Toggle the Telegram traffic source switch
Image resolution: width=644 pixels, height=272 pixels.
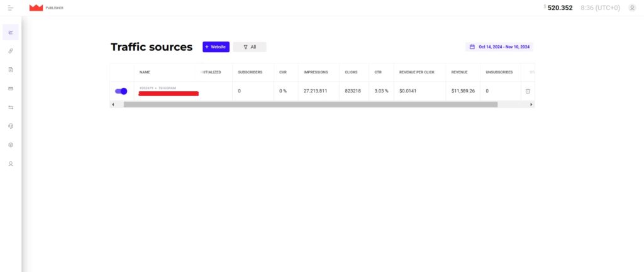point(121,91)
